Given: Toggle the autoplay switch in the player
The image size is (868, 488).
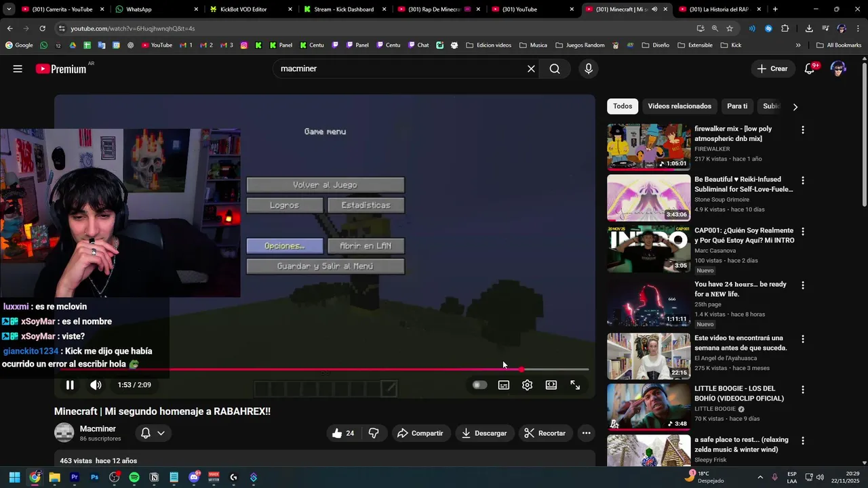Looking at the screenshot, I should (x=479, y=385).
